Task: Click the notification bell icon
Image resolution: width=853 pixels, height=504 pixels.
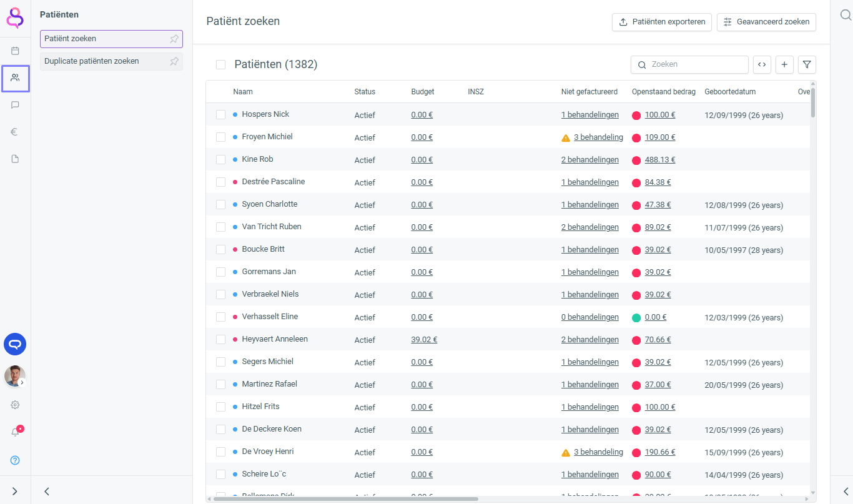Action: (15, 432)
